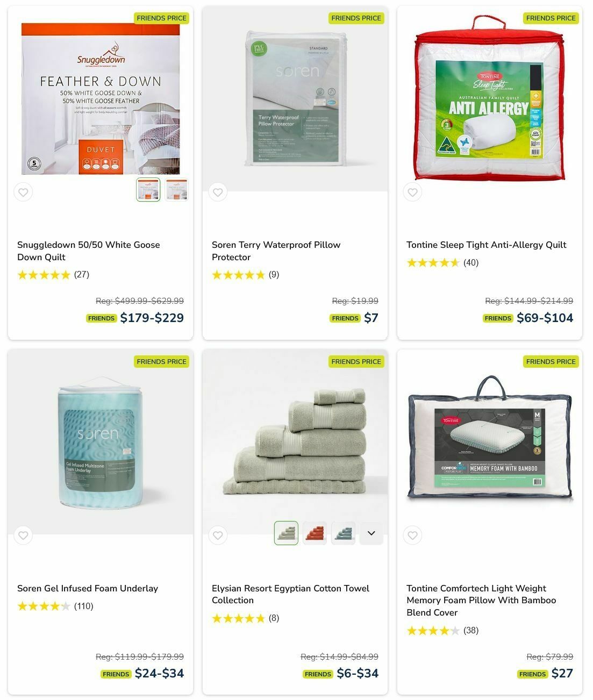
Task: Wishlist the Tontine Anti-Allergy Quilt heart
Action: click(x=412, y=192)
